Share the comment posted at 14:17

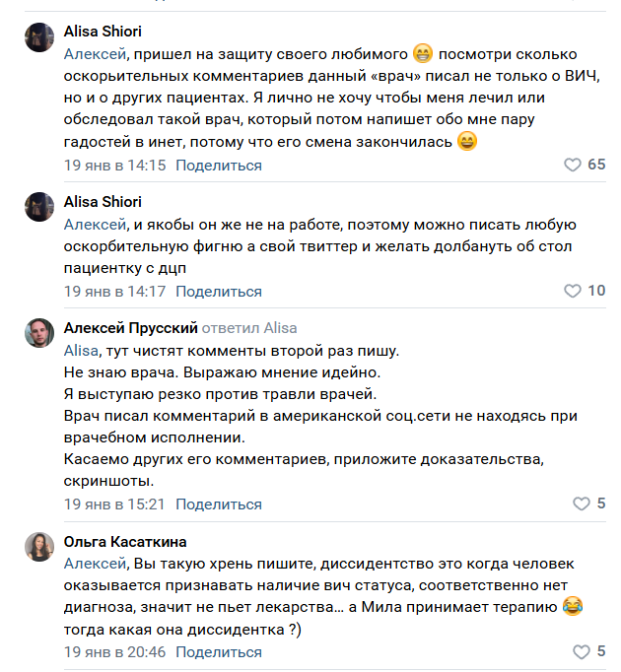pyautogui.click(x=219, y=291)
